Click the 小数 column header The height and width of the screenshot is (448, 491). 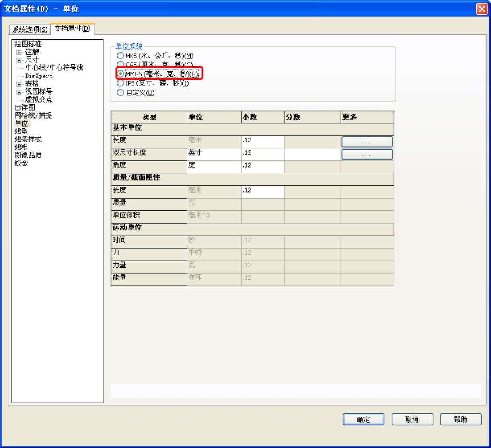click(263, 117)
